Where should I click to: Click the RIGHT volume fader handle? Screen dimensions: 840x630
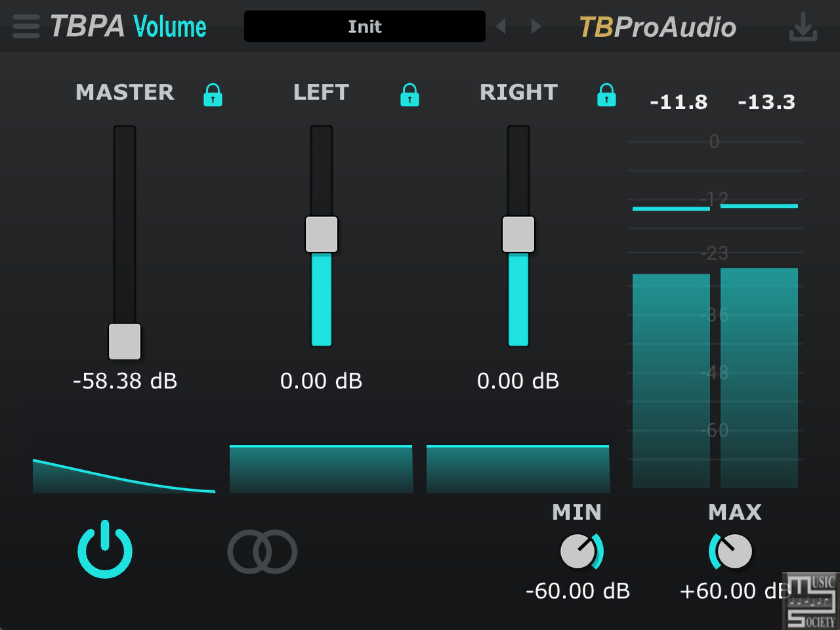click(518, 234)
